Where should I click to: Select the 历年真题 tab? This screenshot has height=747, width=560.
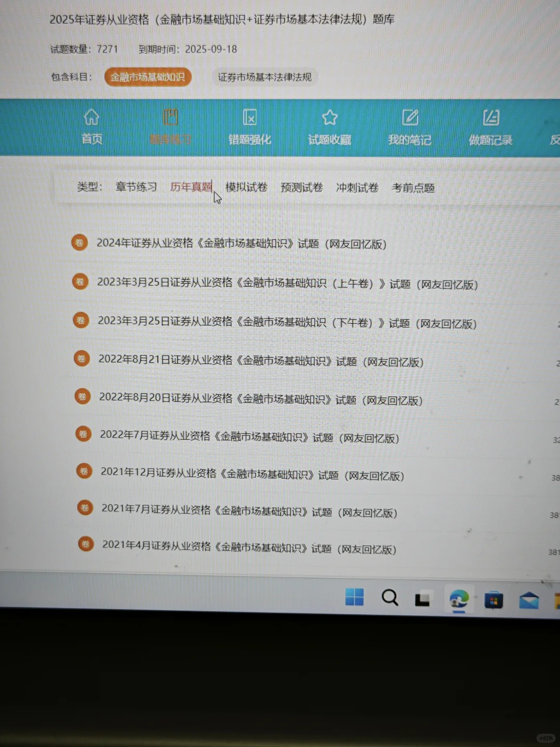(x=191, y=187)
